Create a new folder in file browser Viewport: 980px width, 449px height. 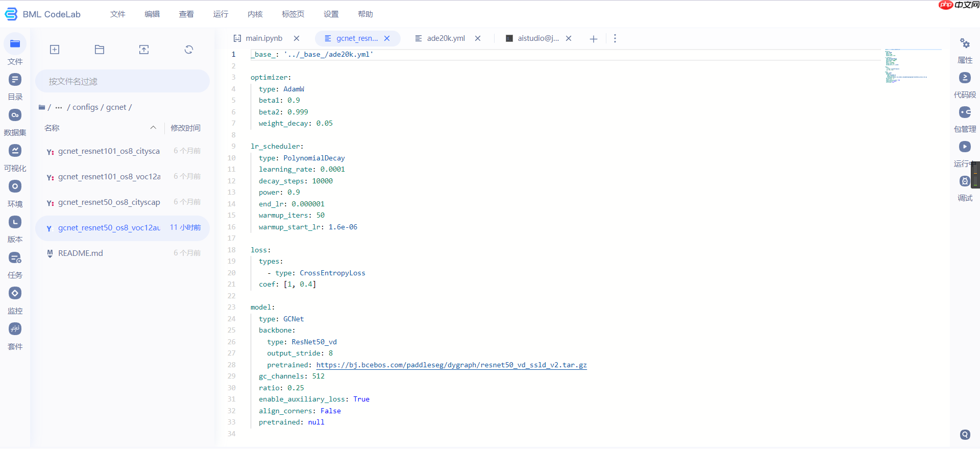100,50
